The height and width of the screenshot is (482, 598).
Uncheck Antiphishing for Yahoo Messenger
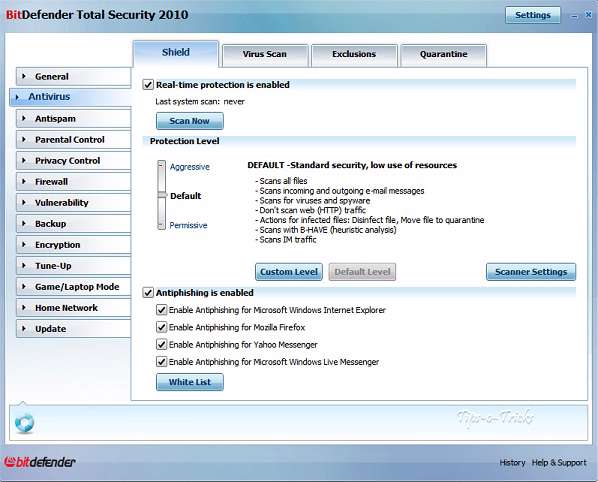coord(162,344)
